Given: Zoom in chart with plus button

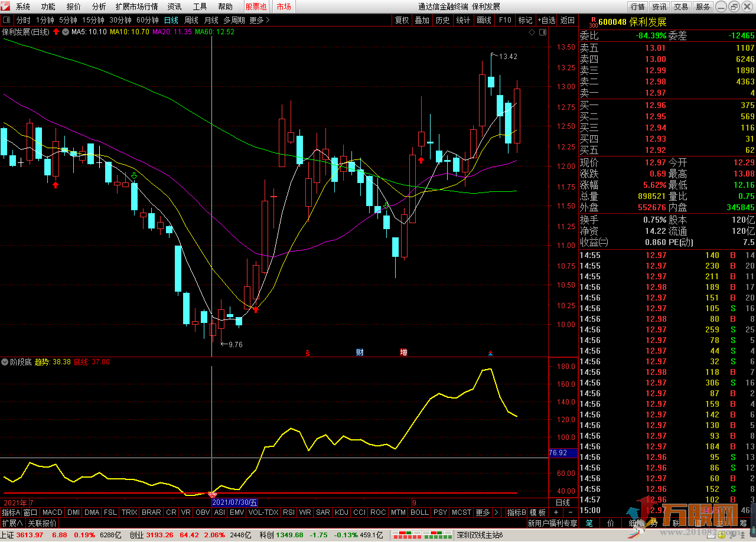Looking at the screenshot, I should [x=556, y=512].
